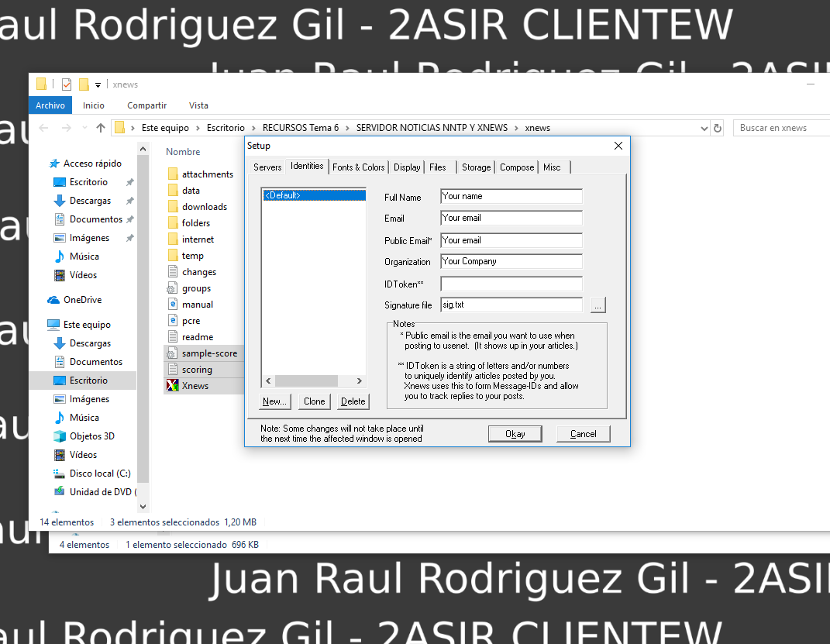Screen dimensions: 830x644
Task: Select the Xnews application icon
Action: pos(173,385)
